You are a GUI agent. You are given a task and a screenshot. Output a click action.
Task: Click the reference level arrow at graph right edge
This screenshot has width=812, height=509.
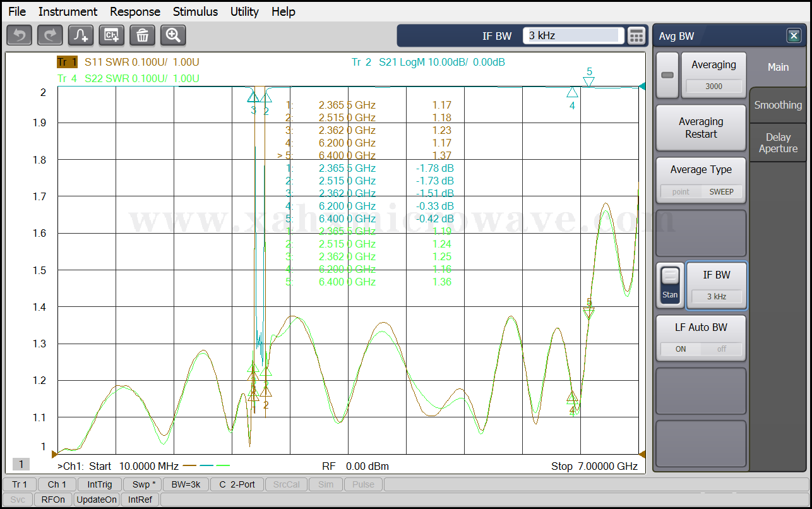[x=642, y=87]
